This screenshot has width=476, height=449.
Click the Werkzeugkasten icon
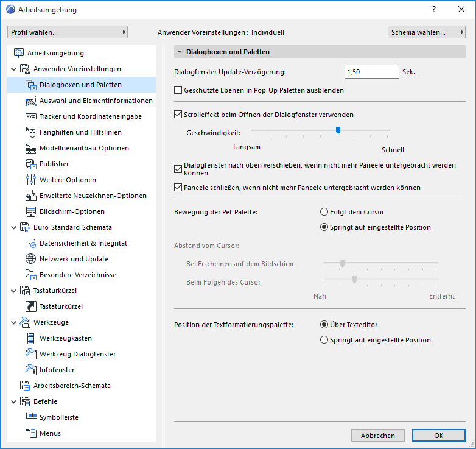[x=31, y=338]
